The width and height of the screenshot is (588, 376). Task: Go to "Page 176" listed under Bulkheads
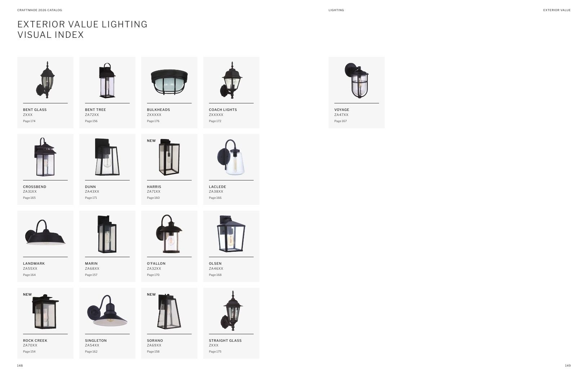(x=153, y=121)
